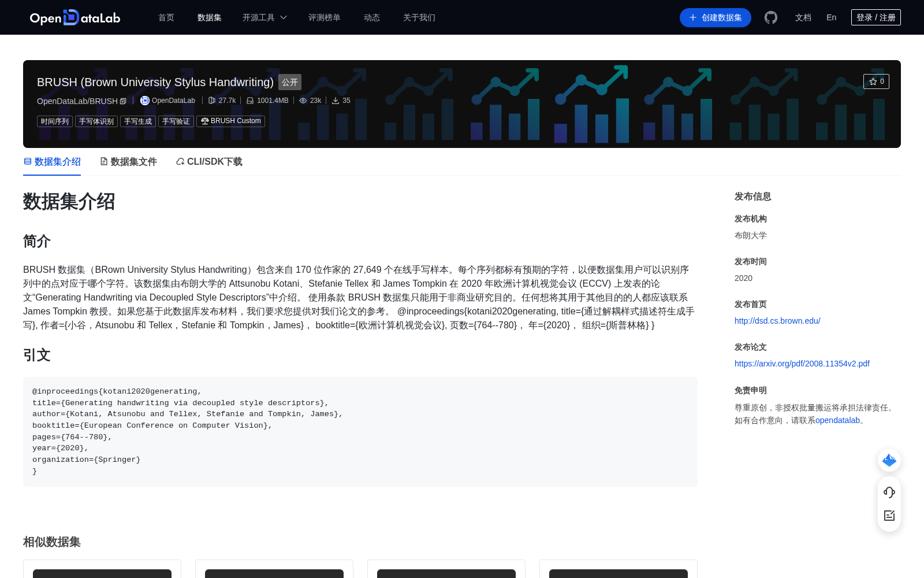Switch to the CLI/SDK下载 tab
Screen dimensions: 924x578
pyautogui.click(x=209, y=162)
